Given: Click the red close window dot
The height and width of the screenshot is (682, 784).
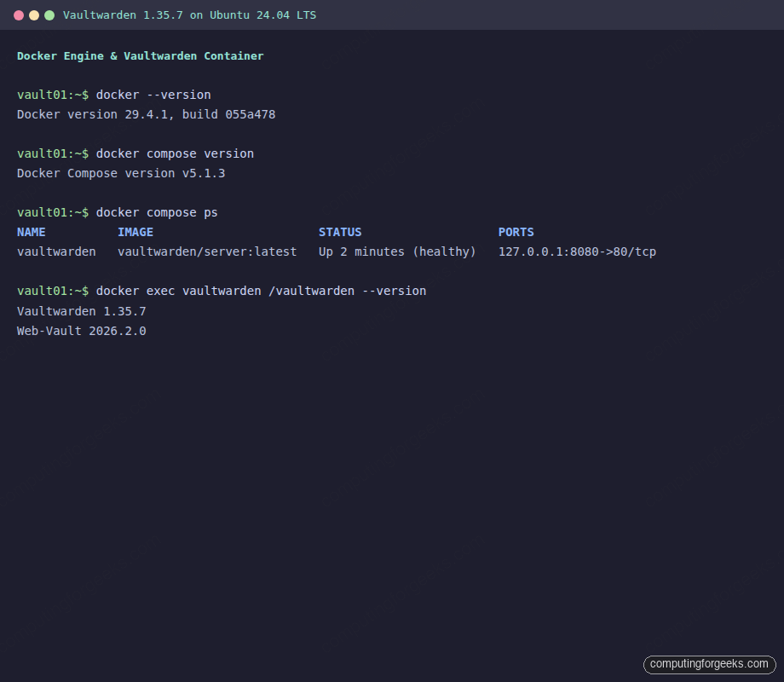Looking at the screenshot, I should pyautogui.click(x=19, y=15).
